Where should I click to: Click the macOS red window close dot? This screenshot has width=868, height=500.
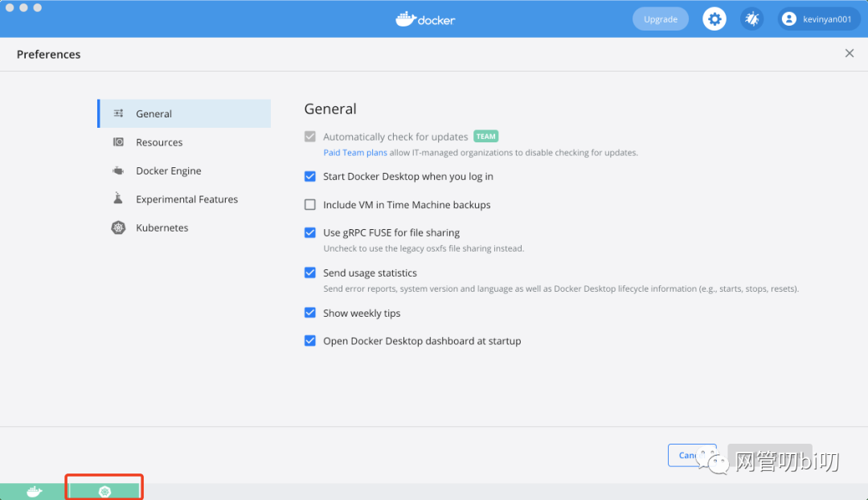coord(10,7)
